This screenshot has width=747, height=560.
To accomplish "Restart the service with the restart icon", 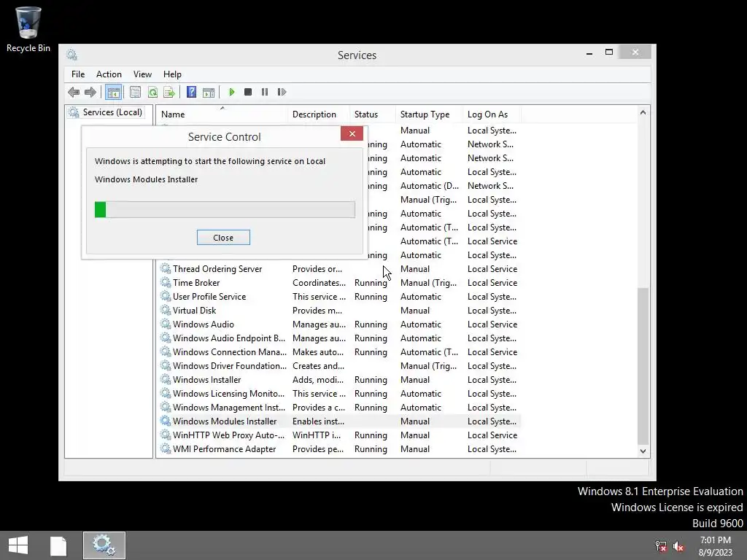I will pyautogui.click(x=282, y=92).
